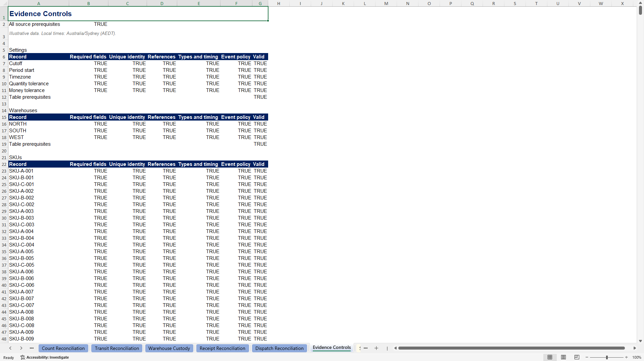
Task: Click the Quantity tolerance cell
Action: coord(39,84)
